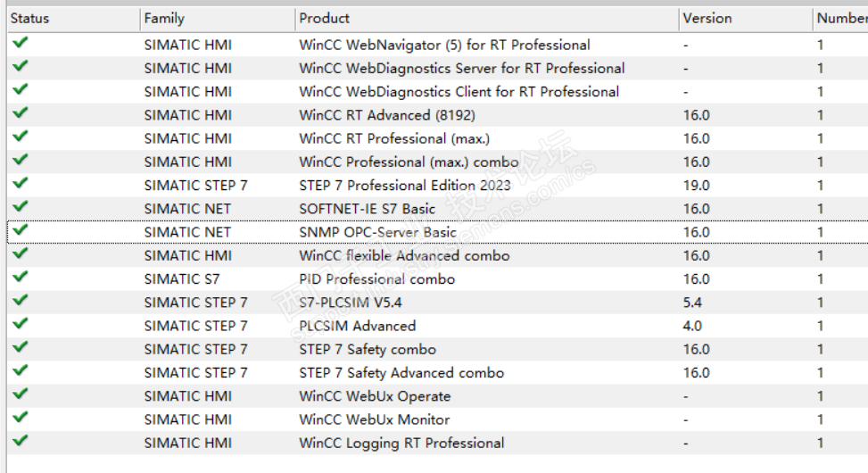Select WinCC WebUx Operate license row
This screenshot has height=473, width=868.
point(375,396)
